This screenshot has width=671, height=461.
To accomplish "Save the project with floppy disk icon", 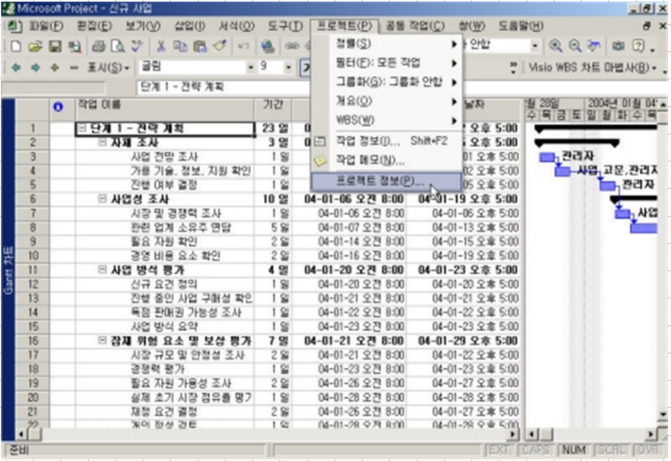I will click(55, 46).
